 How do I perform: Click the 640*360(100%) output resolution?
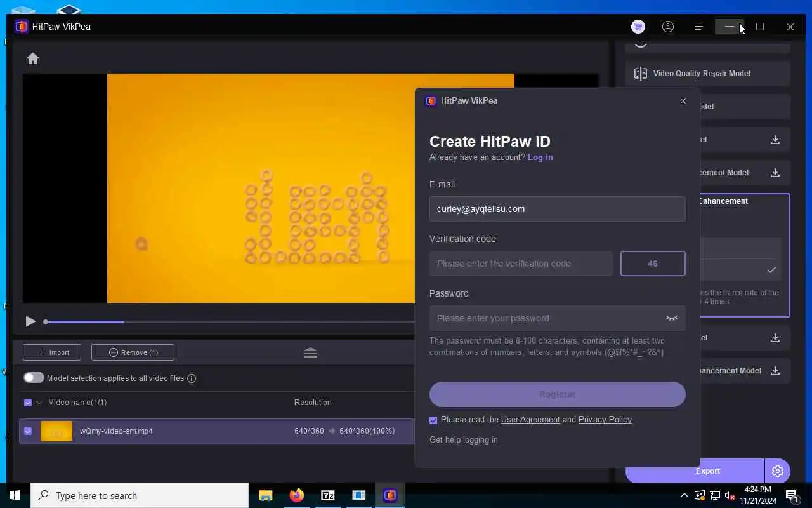pos(367,431)
